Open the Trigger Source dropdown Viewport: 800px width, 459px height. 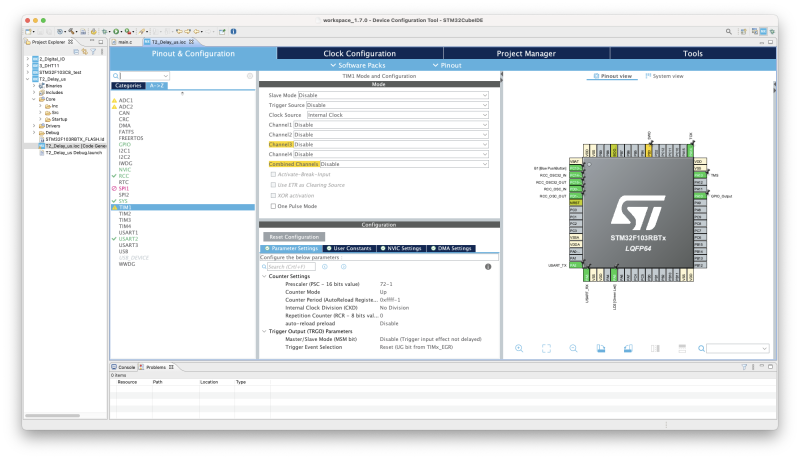click(x=397, y=105)
